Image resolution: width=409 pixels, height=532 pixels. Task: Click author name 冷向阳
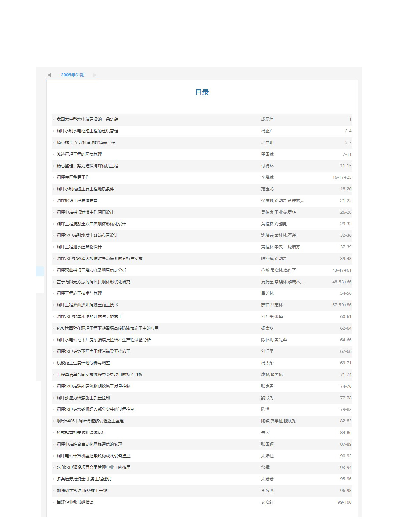(267, 143)
